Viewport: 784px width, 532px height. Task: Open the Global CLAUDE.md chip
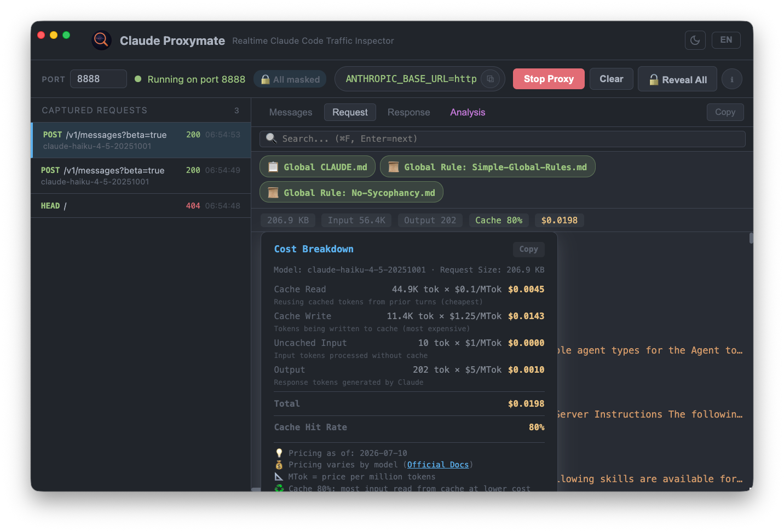pyautogui.click(x=318, y=167)
